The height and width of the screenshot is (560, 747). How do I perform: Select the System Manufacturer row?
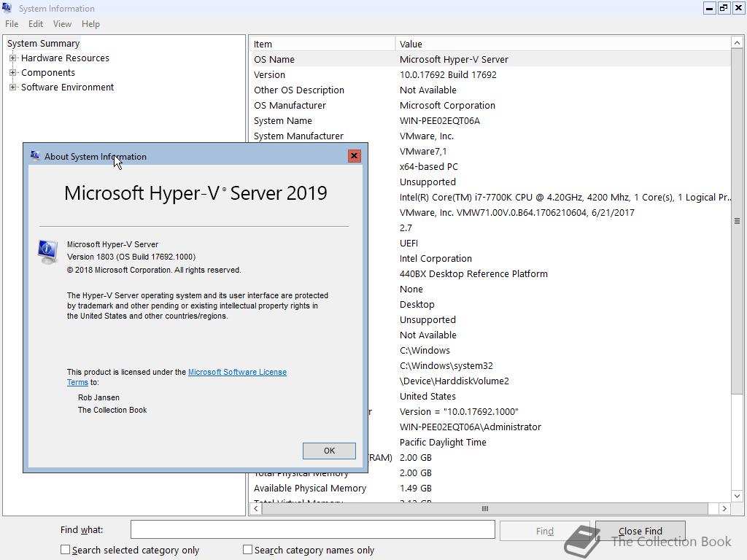tap(489, 136)
